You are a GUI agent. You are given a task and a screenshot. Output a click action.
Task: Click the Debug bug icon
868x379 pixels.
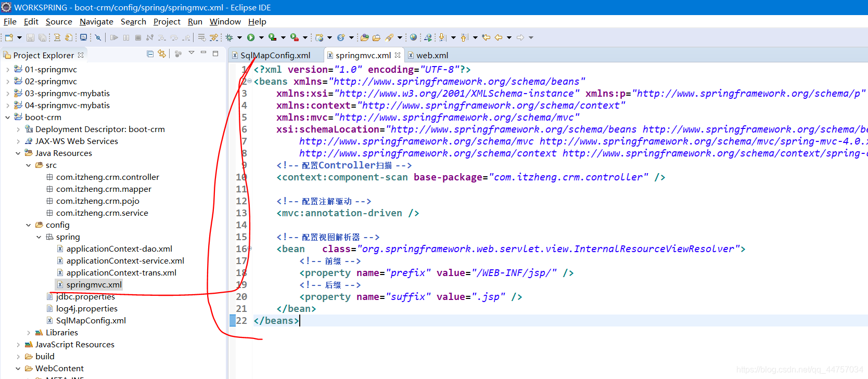229,37
